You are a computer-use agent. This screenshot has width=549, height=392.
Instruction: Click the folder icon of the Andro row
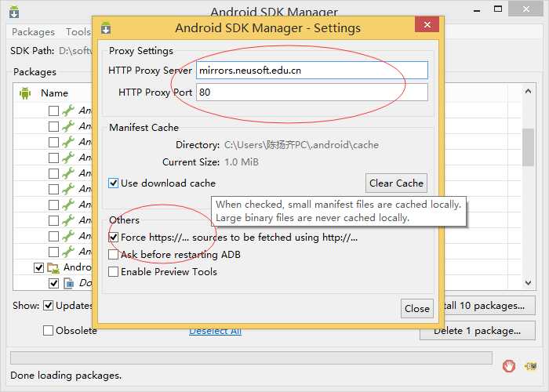[53, 268]
